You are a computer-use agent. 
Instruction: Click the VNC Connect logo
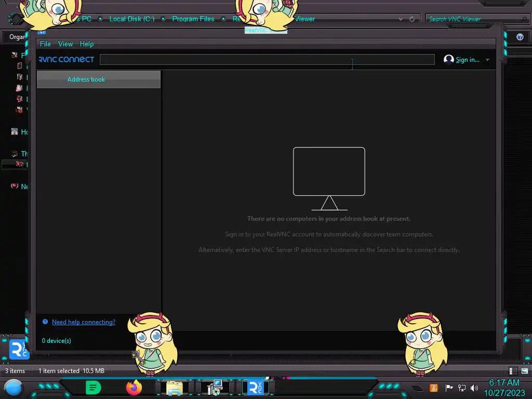66,59
